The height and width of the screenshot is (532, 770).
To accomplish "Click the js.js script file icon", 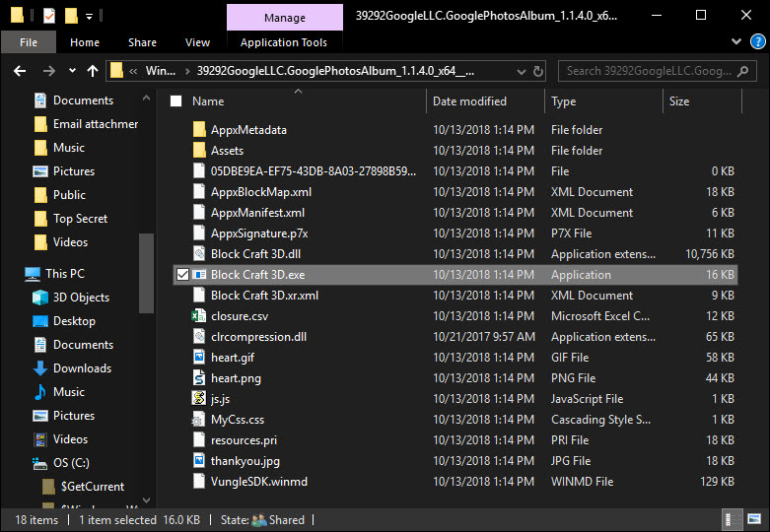I will [198, 399].
